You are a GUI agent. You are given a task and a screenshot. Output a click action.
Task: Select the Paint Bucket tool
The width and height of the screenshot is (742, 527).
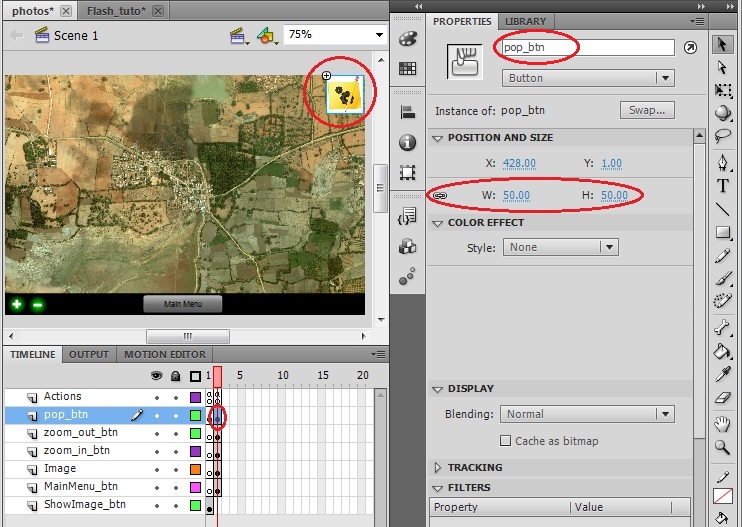tap(722, 351)
